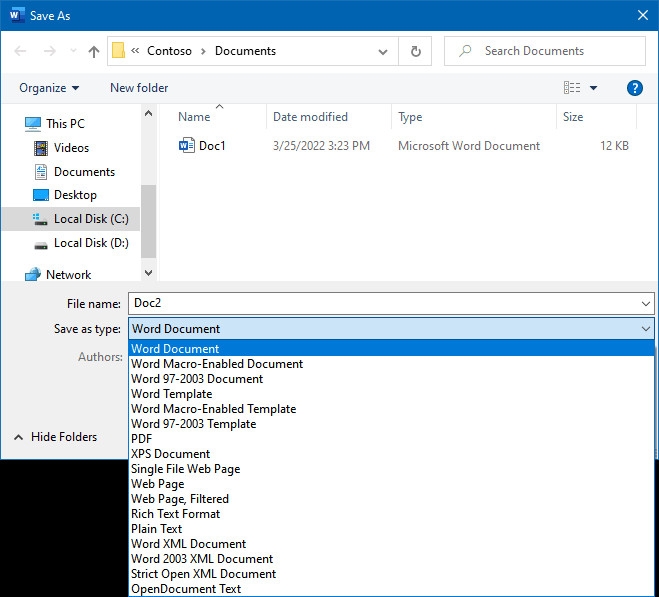The width and height of the screenshot is (659, 597).
Task: Click the Back navigation arrow
Action: click(x=20, y=51)
